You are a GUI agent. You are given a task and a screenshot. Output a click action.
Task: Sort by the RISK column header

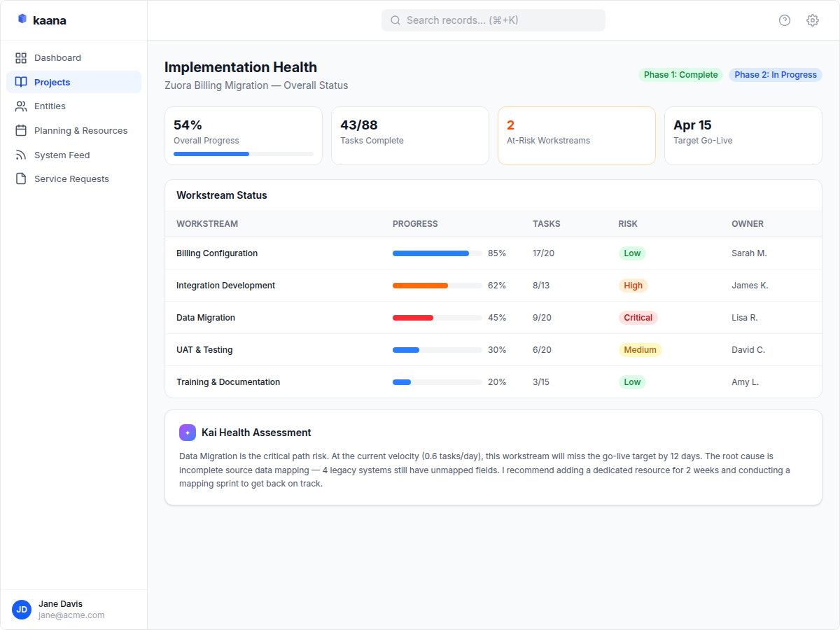pos(628,223)
